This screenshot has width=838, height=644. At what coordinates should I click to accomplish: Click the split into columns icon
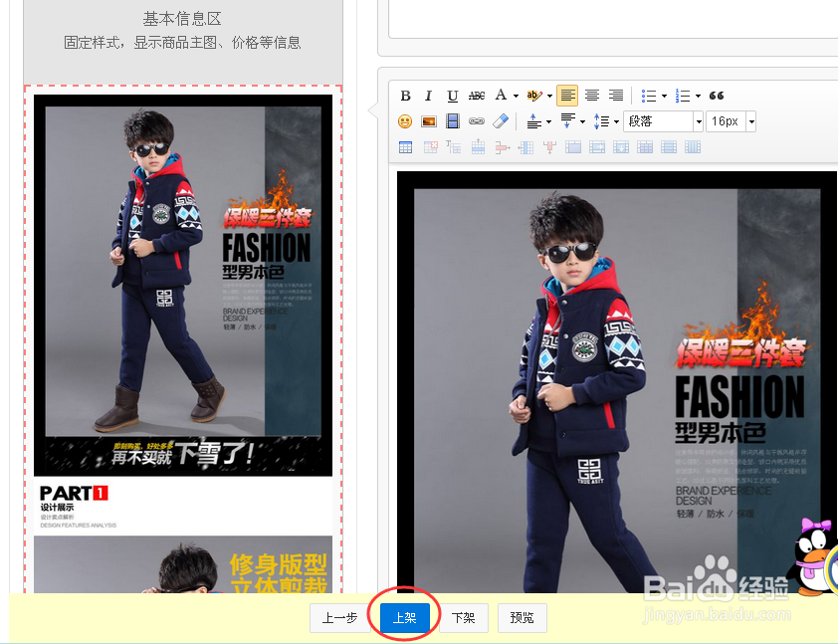[x=693, y=147]
